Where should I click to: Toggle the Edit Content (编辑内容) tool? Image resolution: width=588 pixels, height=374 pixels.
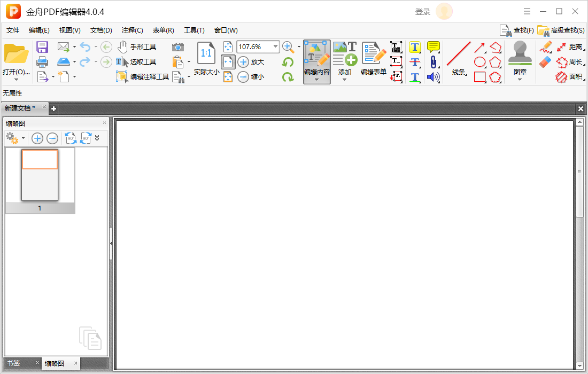[x=317, y=58]
